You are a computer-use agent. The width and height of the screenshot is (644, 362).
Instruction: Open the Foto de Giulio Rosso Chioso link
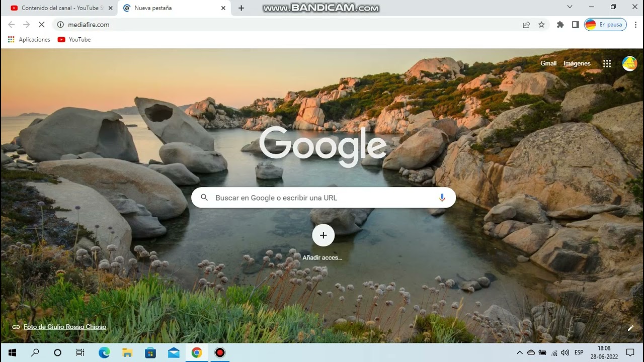(x=65, y=327)
